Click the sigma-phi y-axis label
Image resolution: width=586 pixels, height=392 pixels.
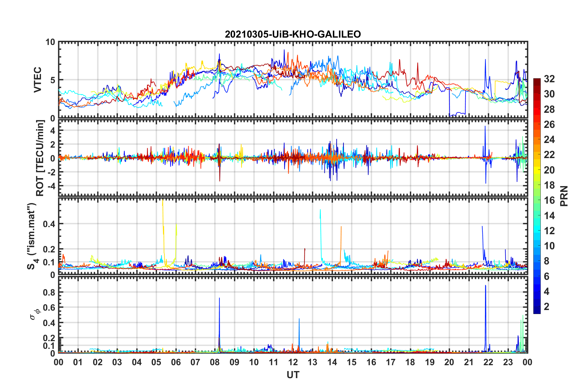(35, 314)
